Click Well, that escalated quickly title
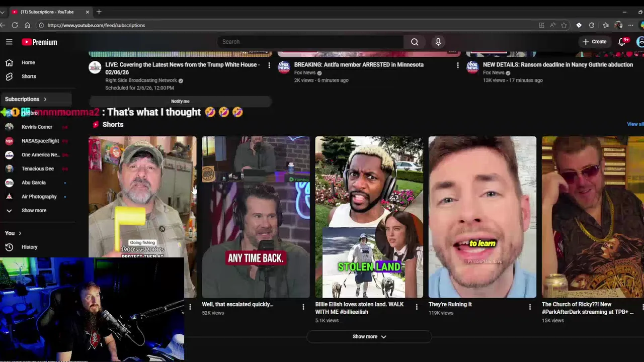The width and height of the screenshot is (644, 362). (237, 304)
